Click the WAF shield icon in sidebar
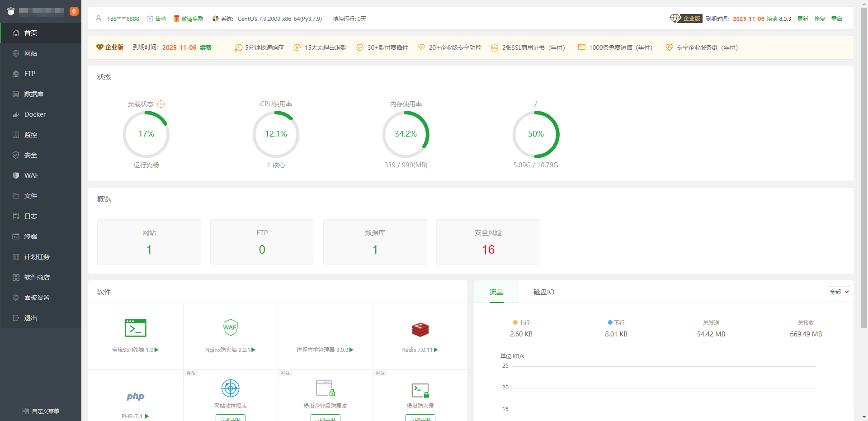The width and height of the screenshot is (868, 421). click(16, 175)
